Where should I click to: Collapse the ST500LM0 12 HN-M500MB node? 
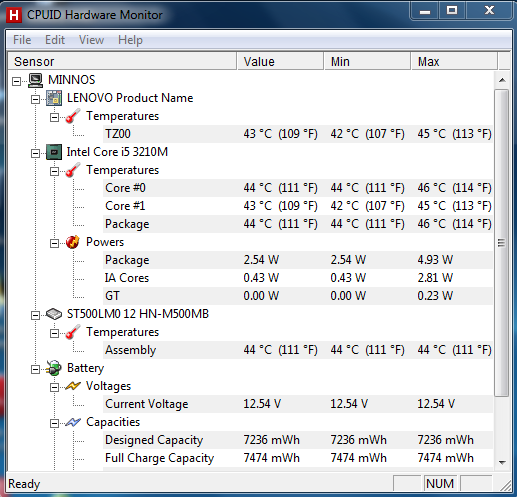tap(35, 315)
